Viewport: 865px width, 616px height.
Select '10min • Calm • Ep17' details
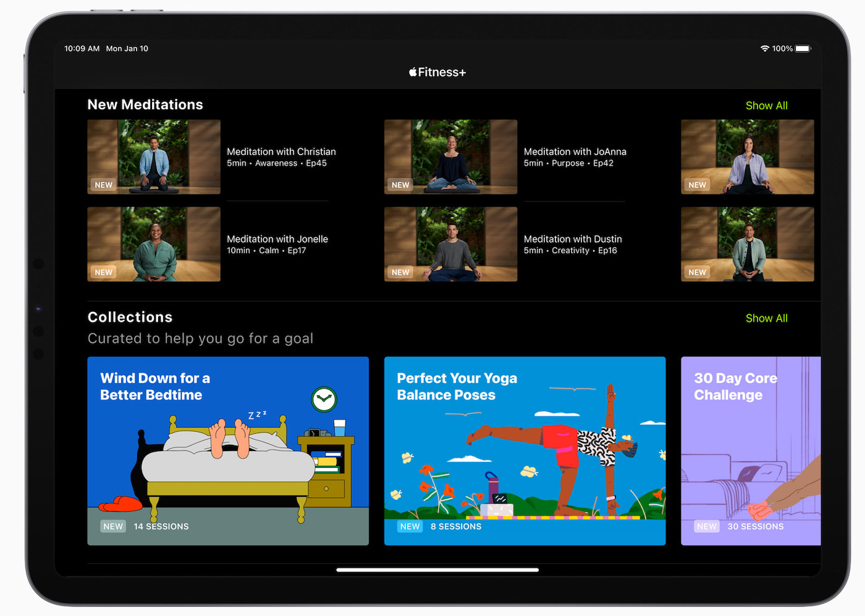(x=266, y=250)
